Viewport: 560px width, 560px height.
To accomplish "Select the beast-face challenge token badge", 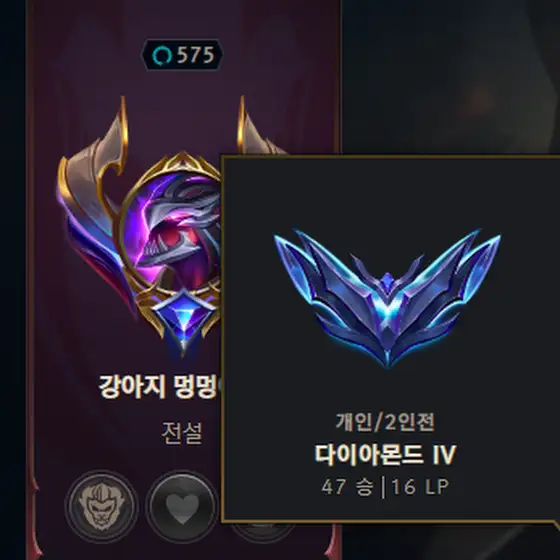I will (101, 506).
